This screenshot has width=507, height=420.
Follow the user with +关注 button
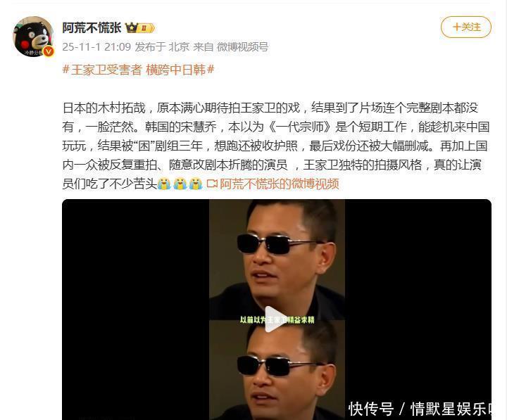[x=466, y=27]
